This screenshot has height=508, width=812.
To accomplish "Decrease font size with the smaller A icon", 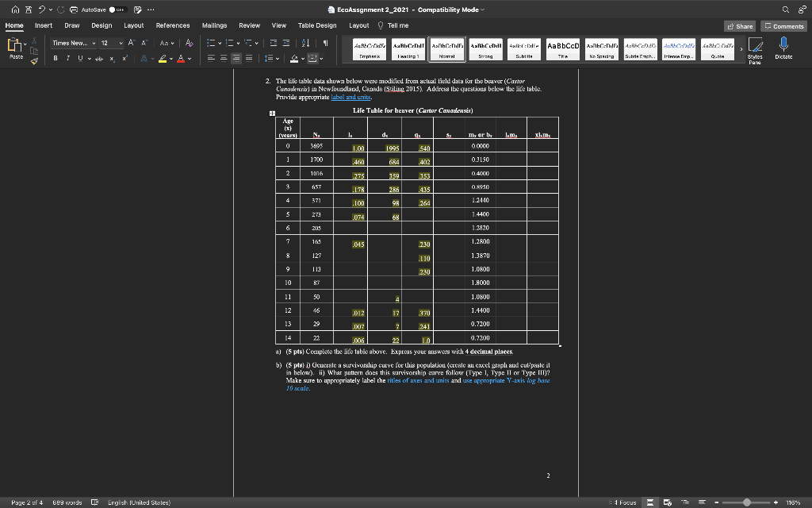I will [144, 43].
